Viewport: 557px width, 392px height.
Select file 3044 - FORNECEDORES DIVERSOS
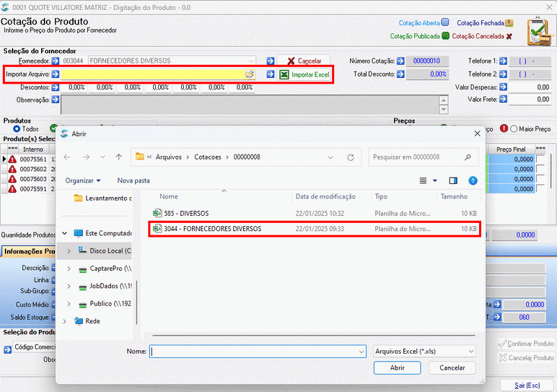click(x=315, y=229)
